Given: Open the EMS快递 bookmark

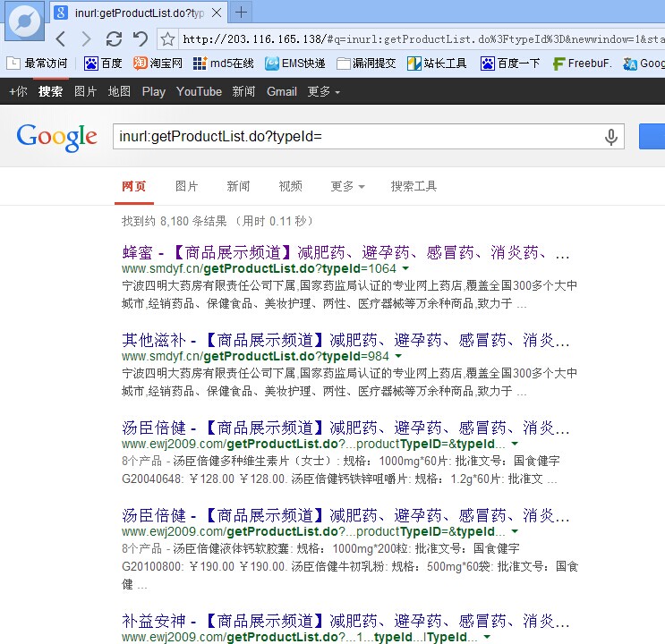Looking at the screenshot, I should (295, 64).
